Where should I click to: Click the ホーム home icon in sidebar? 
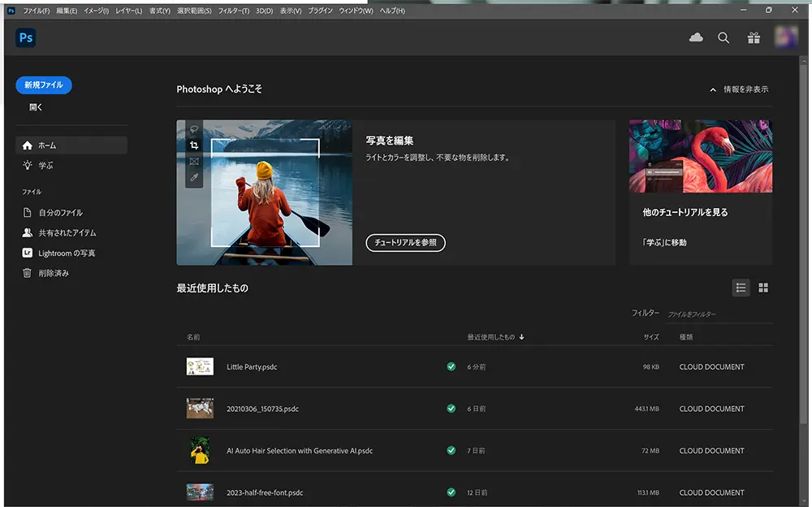tap(28, 145)
